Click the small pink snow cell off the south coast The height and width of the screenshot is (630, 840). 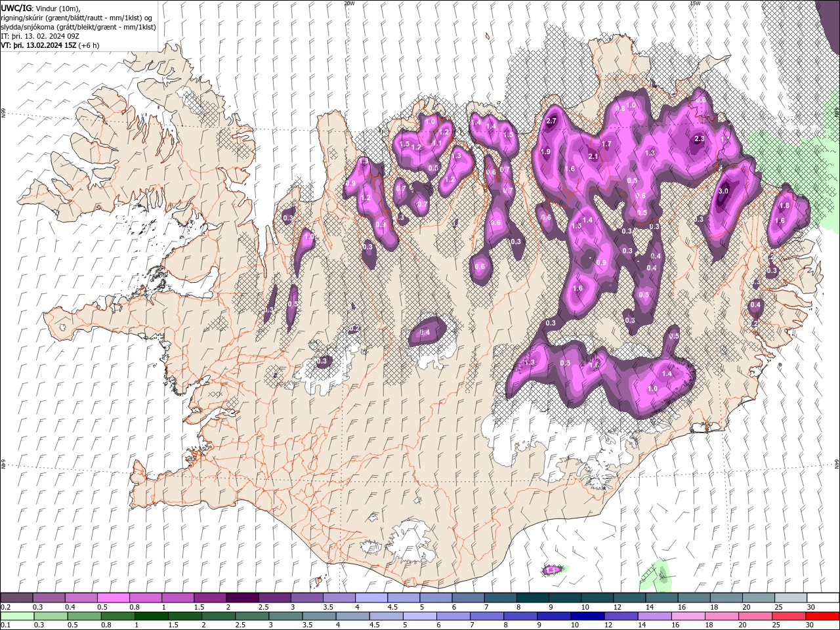pyautogui.click(x=552, y=570)
